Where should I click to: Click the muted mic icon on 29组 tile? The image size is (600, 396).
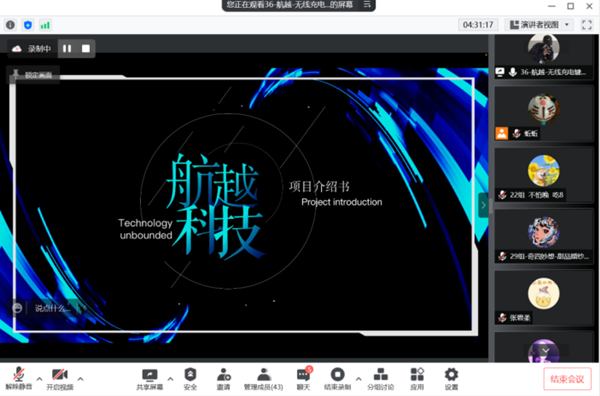click(502, 256)
